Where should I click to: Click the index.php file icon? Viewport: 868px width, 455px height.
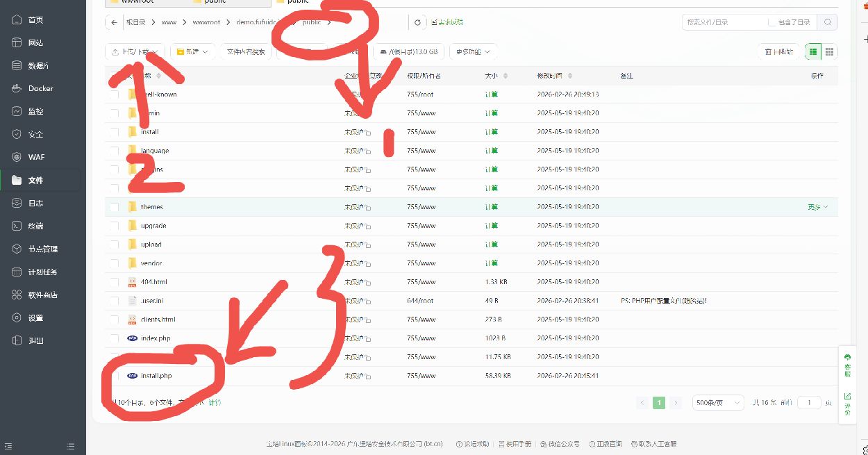[x=133, y=338]
